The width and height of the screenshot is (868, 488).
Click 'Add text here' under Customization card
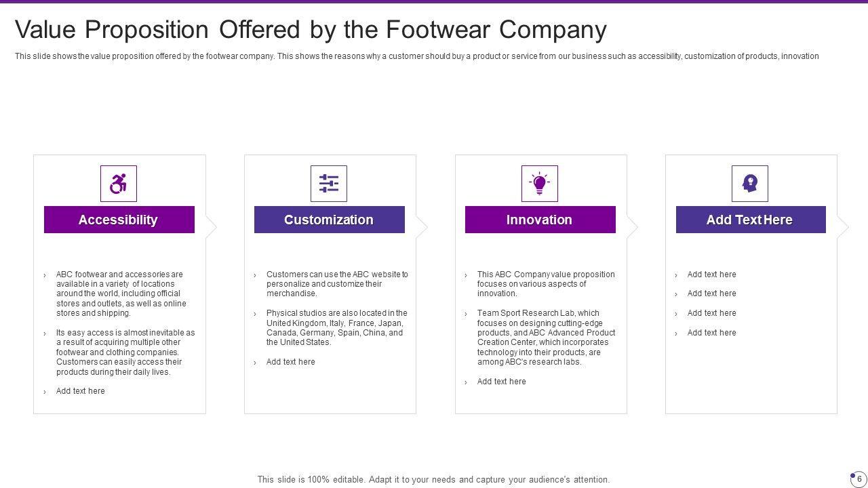(x=290, y=362)
